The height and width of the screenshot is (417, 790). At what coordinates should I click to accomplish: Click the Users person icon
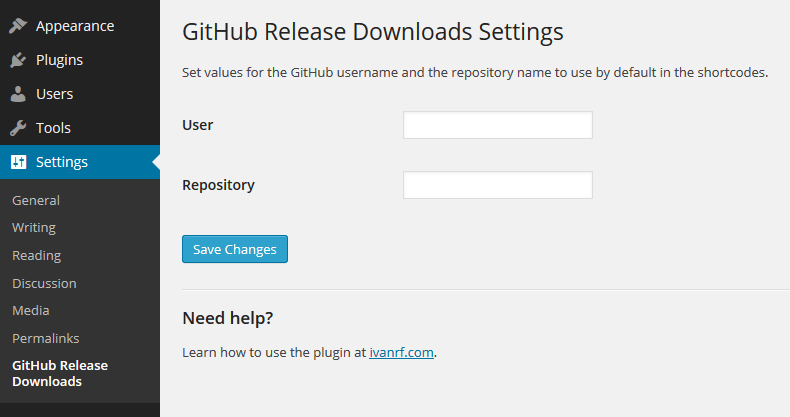[x=18, y=94]
